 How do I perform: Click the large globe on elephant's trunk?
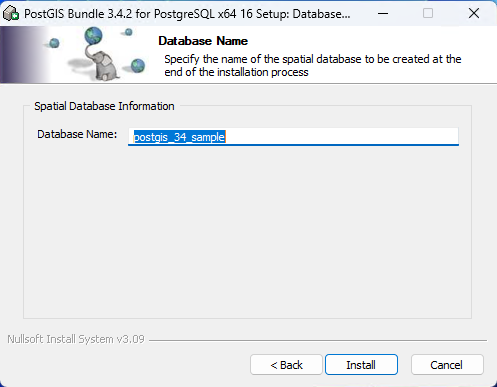pos(93,36)
